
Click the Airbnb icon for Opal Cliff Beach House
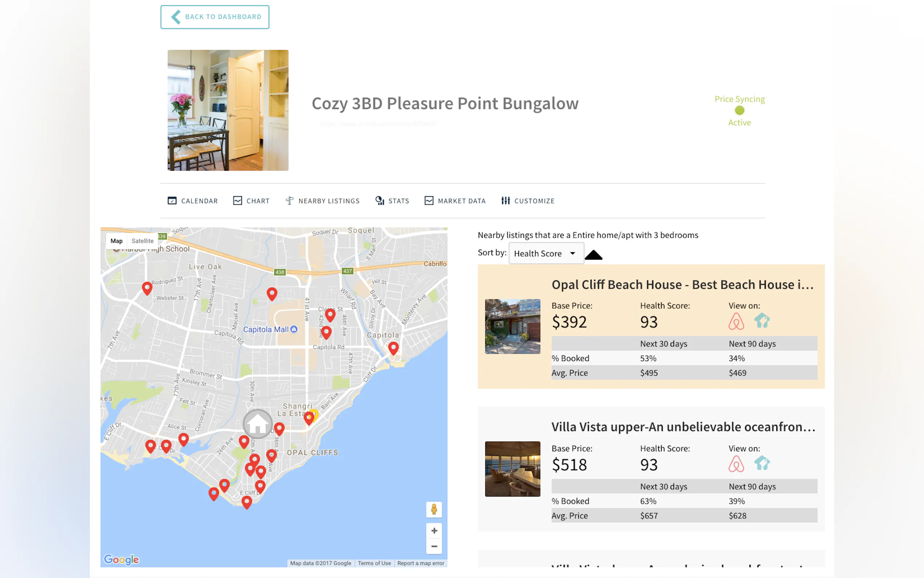point(736,321)
